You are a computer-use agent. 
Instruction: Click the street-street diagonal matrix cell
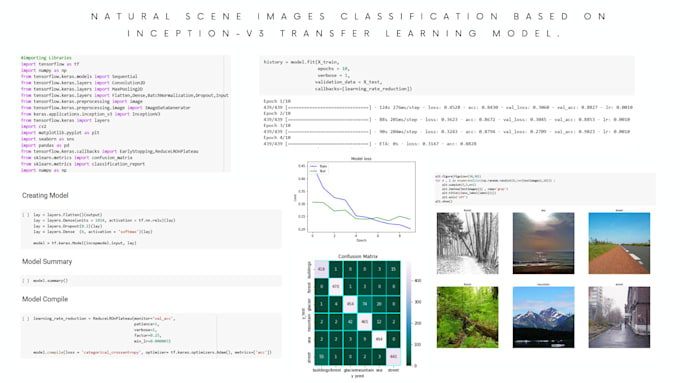(393, 357)
